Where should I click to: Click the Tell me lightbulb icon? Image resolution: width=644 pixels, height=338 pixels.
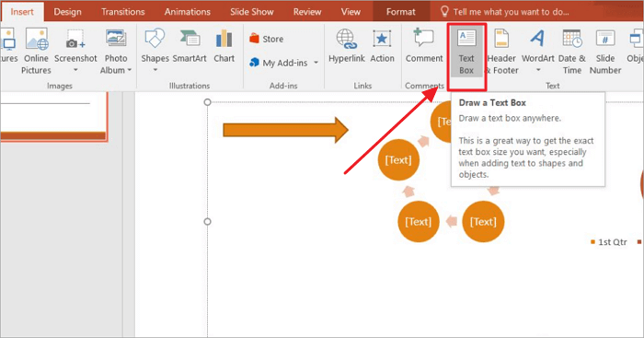click(444, 12)
